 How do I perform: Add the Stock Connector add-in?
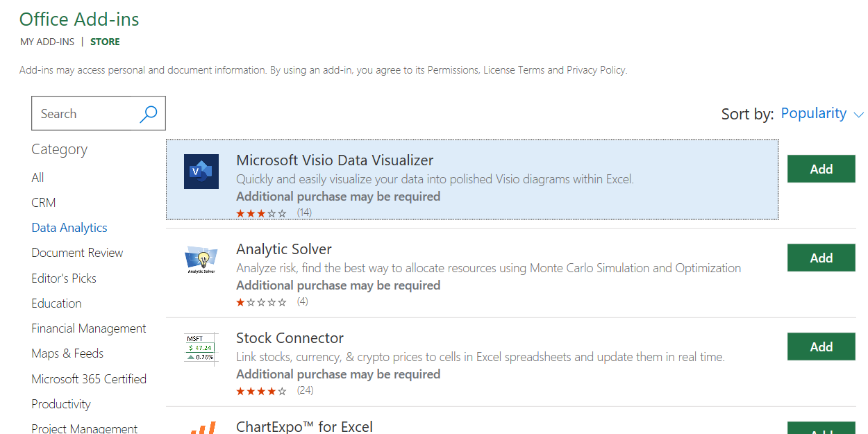click(x=821, y=347)
